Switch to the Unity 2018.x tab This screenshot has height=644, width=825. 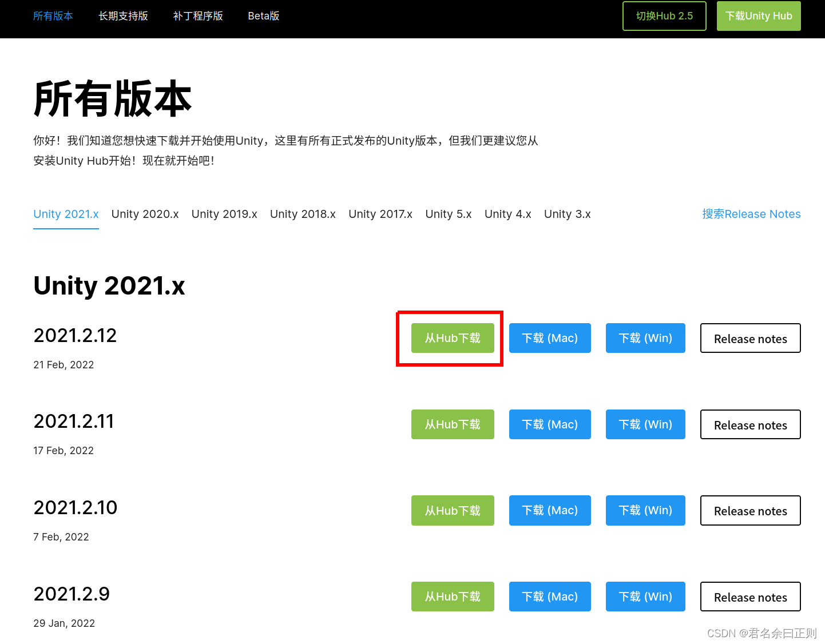[303, 214]
